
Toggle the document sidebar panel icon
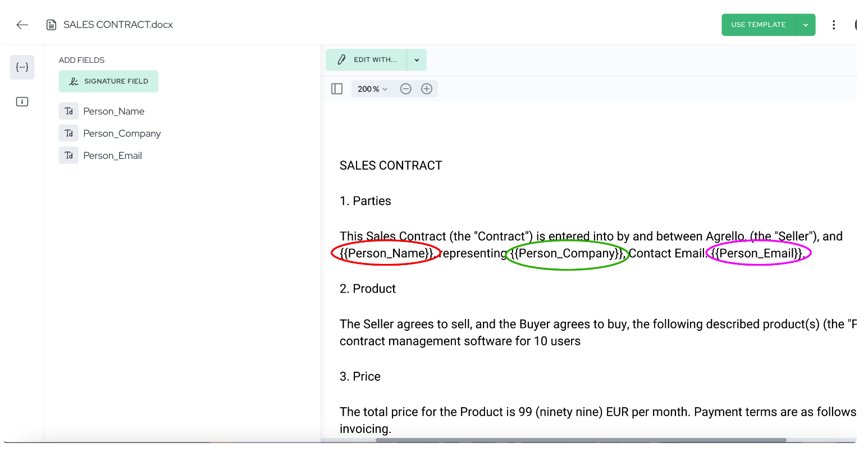(x=337, y=89)
